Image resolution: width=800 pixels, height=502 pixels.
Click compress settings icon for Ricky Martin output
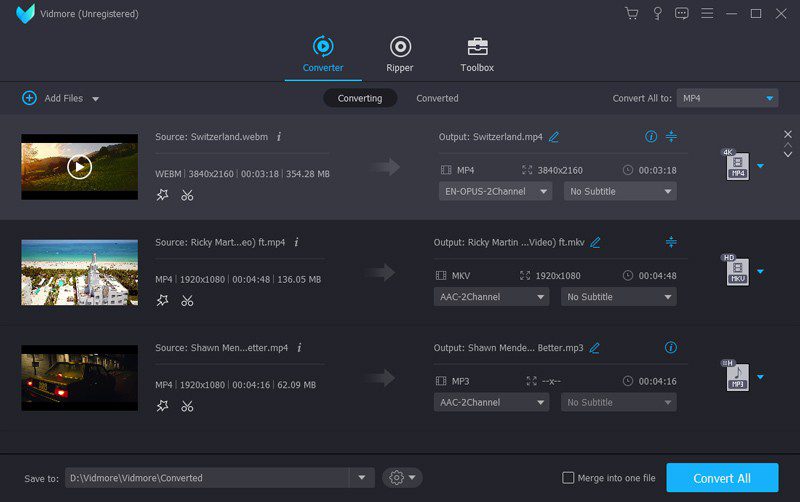tap(671, 242)
